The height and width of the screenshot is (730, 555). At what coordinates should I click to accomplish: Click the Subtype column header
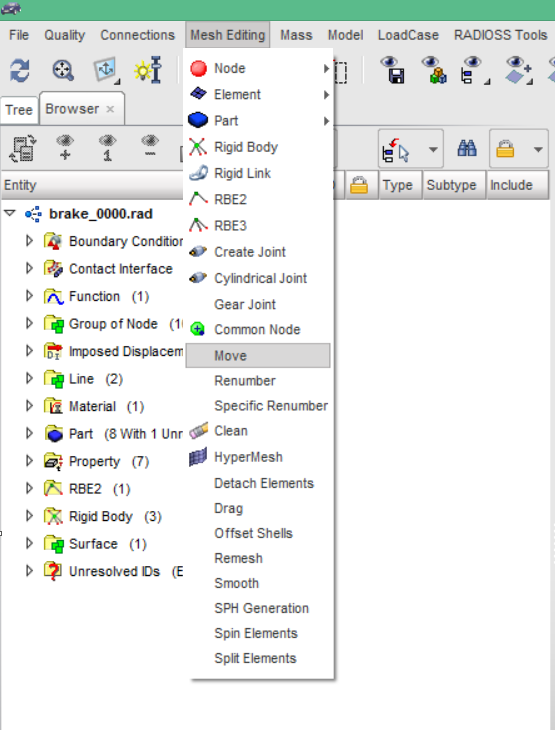click(454, 185)
